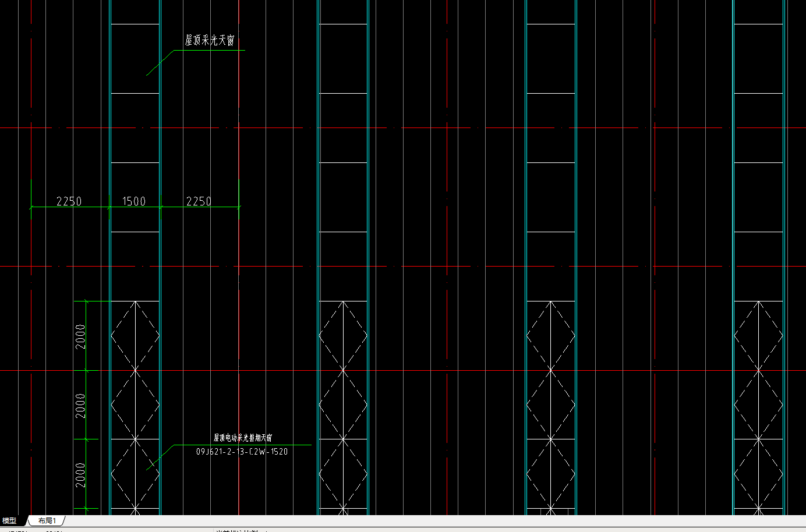Open the 布局1 layout tab
Viewport: 806px width, 532px height.
coord(47,521)
